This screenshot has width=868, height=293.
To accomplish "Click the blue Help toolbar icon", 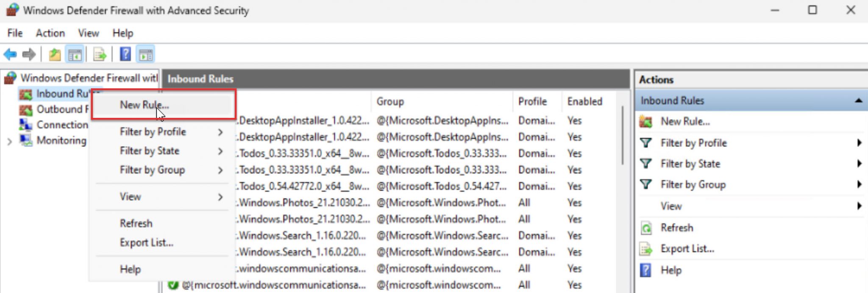I will click(125, 54).
